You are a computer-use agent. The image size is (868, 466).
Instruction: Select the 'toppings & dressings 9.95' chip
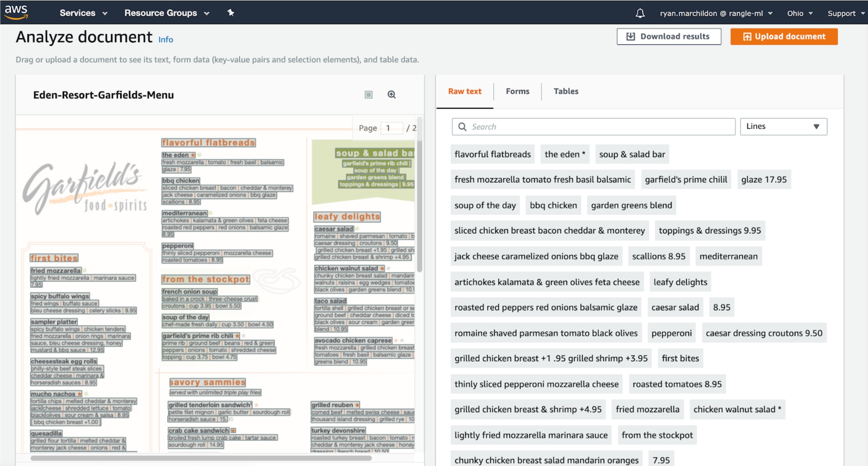click(710, 231)
